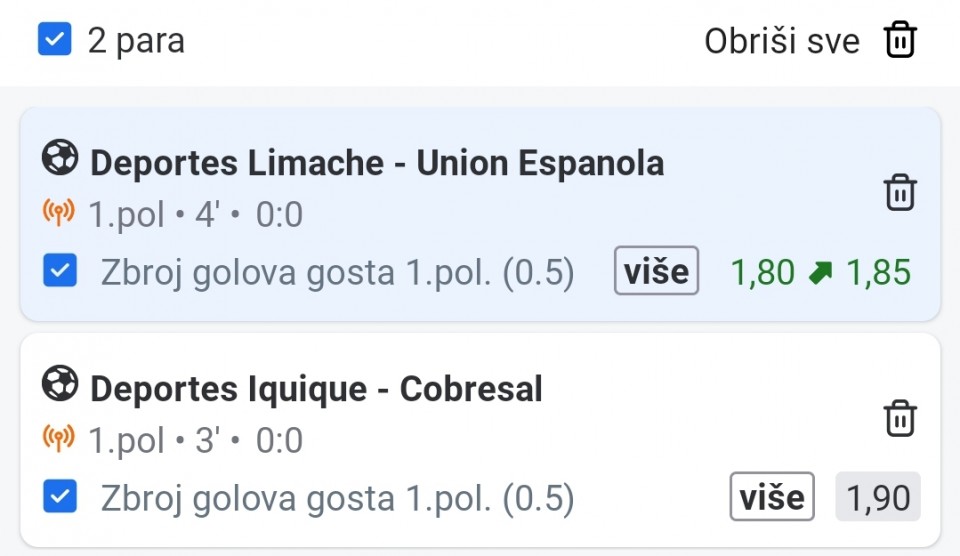Click the 1,90 odds box
Image resolution: width=960 pixels, height=556 pixels.
[x=878, y=497]
